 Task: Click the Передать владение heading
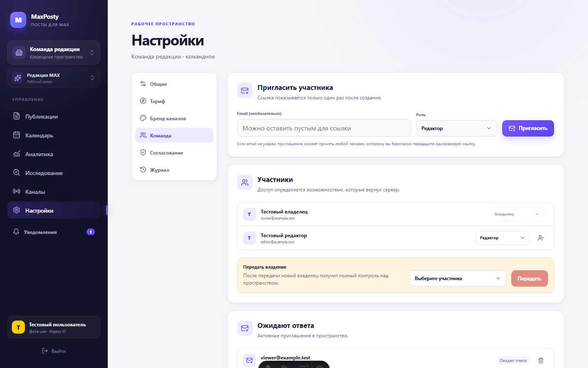pos(265,267)
